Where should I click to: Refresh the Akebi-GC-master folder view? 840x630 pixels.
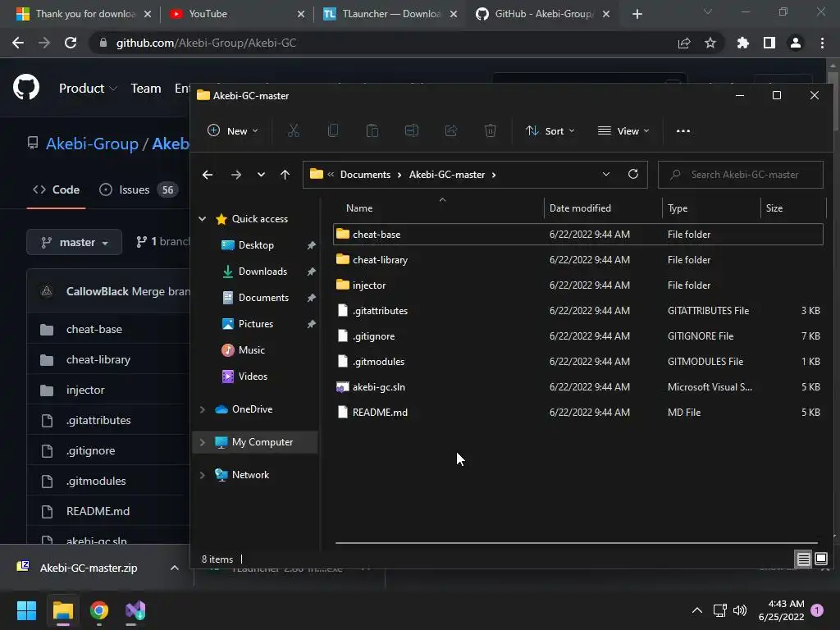pyautogui.click(x=633, y=174)
